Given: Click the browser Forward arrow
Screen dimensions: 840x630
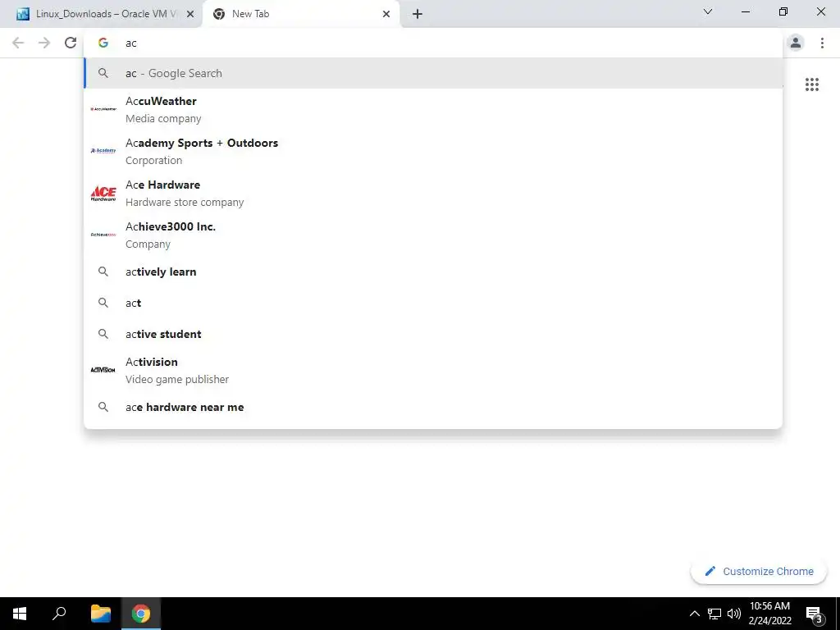Looking at the screenshot, I should click(x=44, y=43).
